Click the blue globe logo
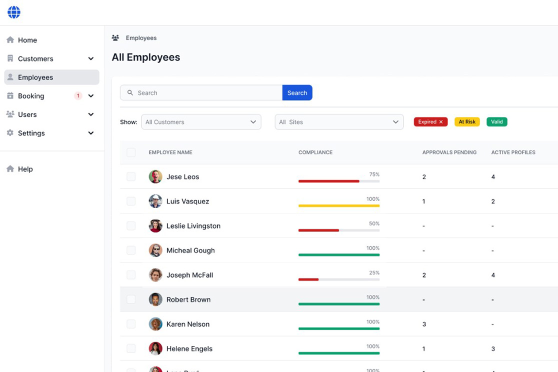 [x=14, y=12]
